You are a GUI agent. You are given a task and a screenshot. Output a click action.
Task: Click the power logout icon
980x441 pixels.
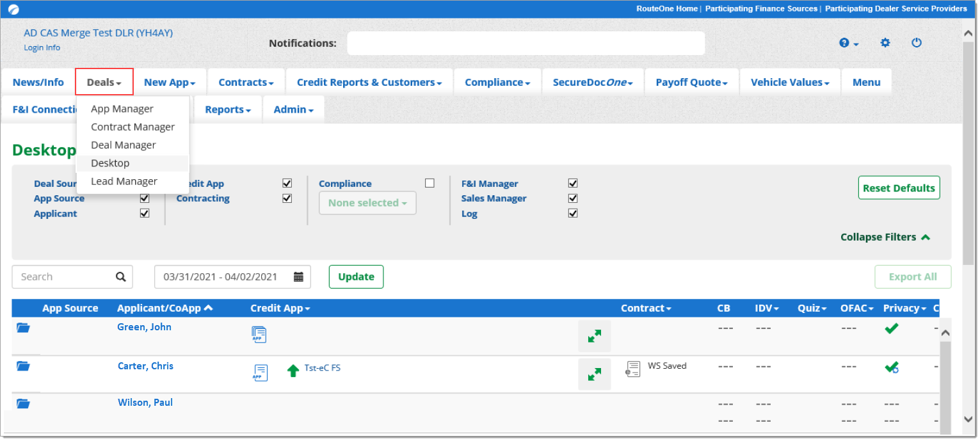tap(917, 43)
